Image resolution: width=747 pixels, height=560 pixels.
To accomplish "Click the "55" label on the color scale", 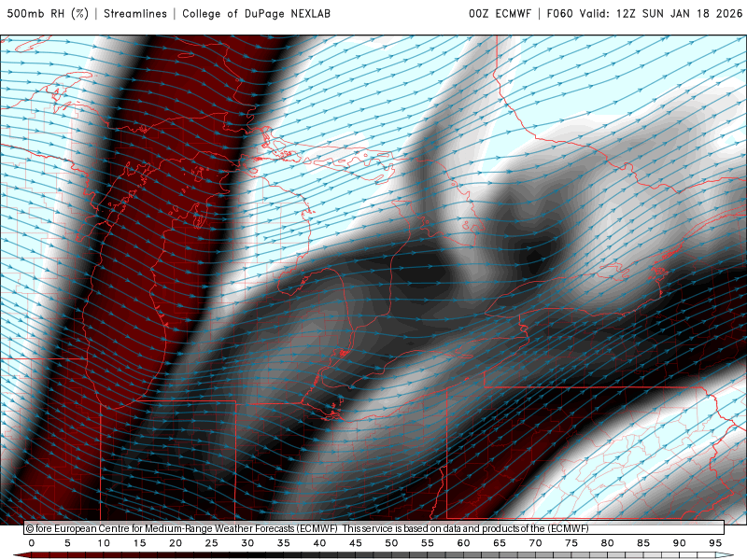I will click(428, 543).
